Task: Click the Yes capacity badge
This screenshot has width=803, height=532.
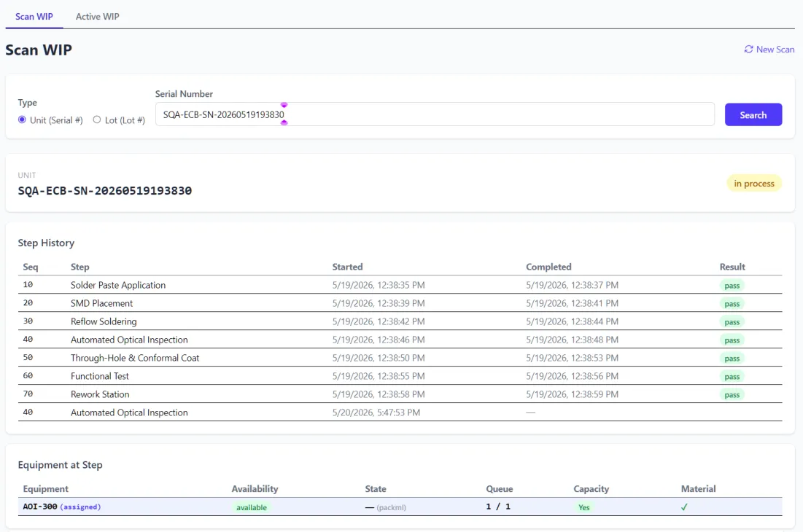Action: tap(583, 507)
